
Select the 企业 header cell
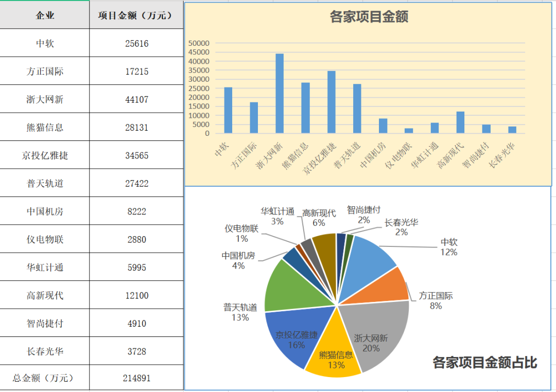click(x=45, y=15)
